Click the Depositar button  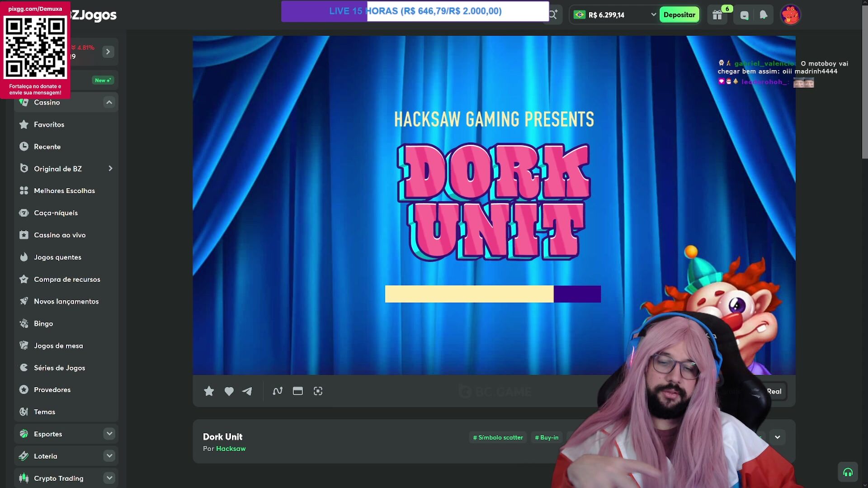[x=679, y=15]
